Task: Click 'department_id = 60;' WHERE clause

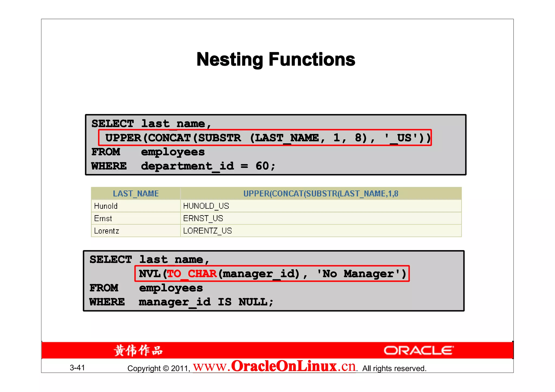Action: pyautogui.click(x=208, y=166)
